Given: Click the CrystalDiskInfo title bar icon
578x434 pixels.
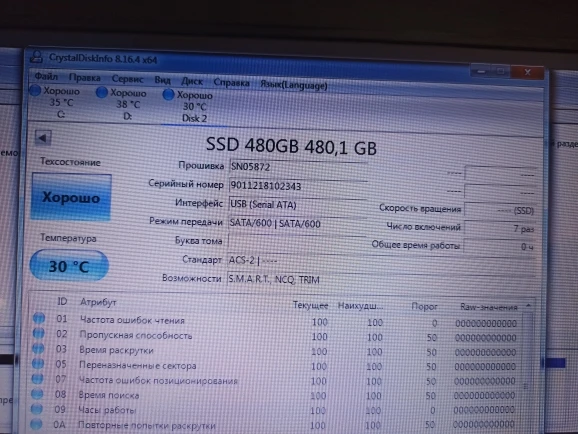Looking at the screenshot, I should tap(36, 56).
